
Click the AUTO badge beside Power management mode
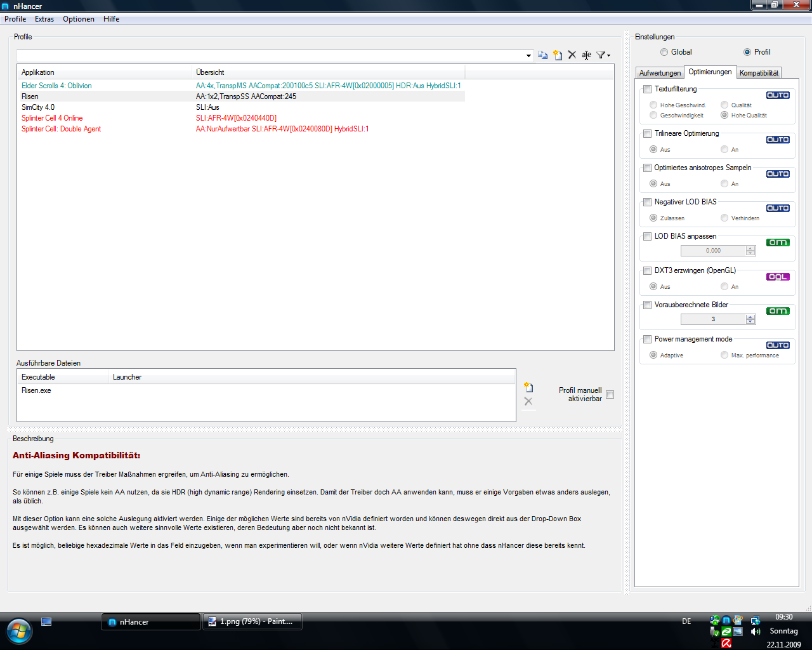(x=778, y=345)
